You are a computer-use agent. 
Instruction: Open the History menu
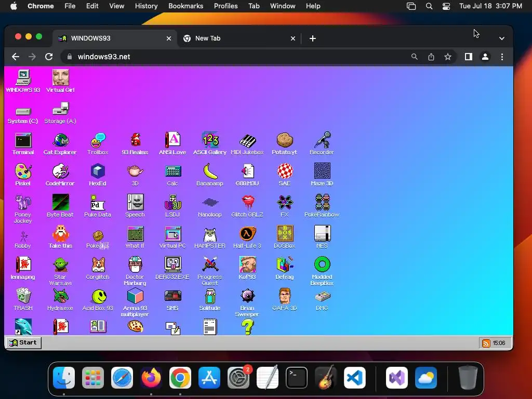(146, 6)
